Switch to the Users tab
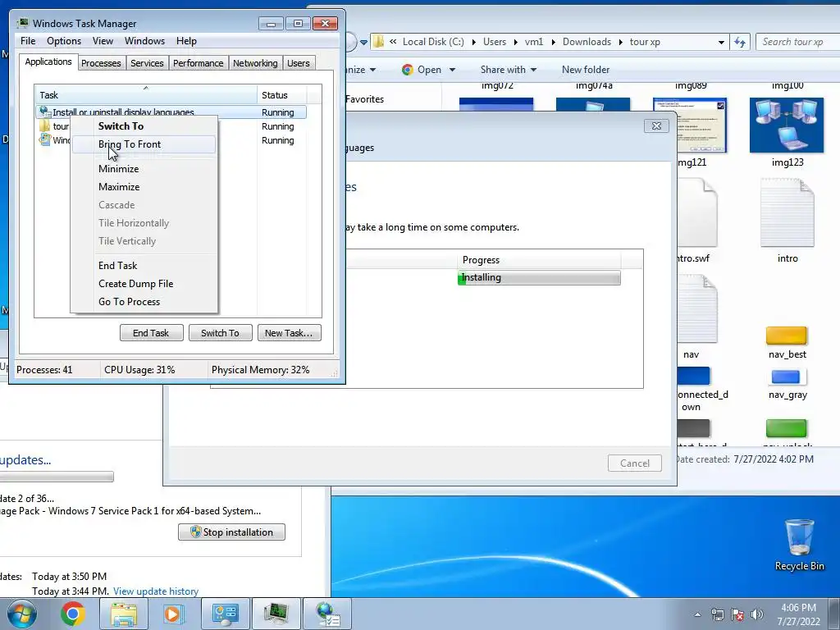The height and width of the screenshot is (630, 840). click(299, 63)
